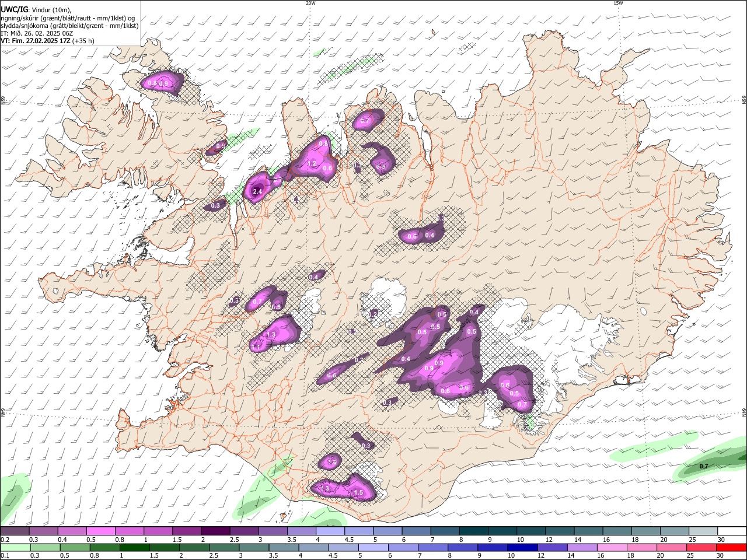Click the "15W" longitude label at map top
747x560 pixels.
618,3
